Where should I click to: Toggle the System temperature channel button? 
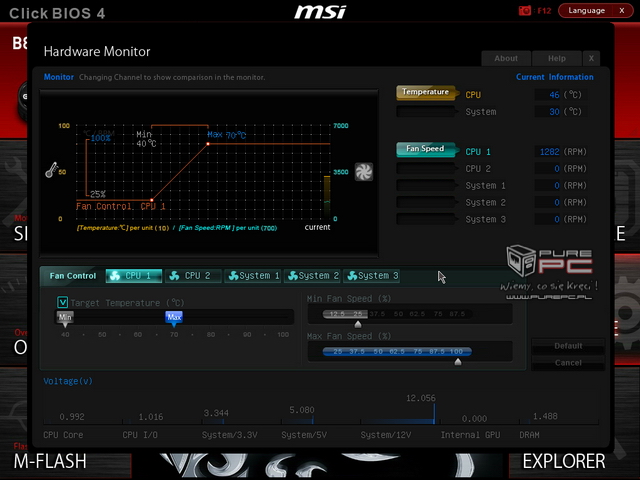426,111
